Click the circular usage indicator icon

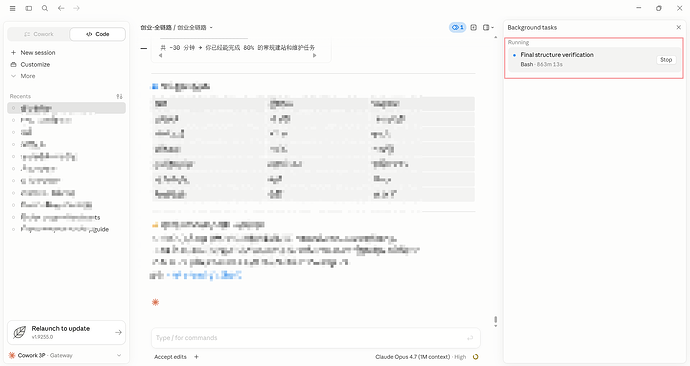pyautogui.click(x=475, y=357)
